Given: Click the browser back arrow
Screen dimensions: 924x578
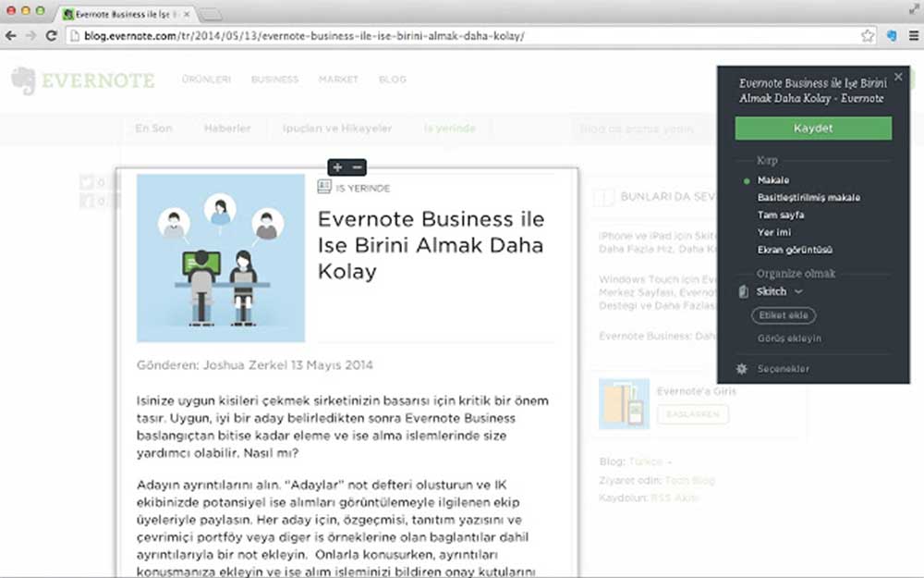Looking at the screenshot, I should [10, 36].
